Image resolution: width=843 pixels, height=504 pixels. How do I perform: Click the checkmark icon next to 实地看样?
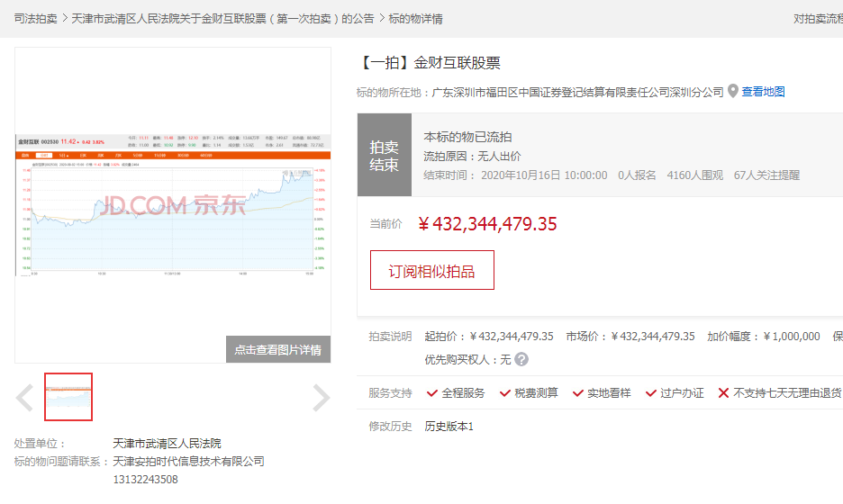pyautogui.click(x=578, y=393)
